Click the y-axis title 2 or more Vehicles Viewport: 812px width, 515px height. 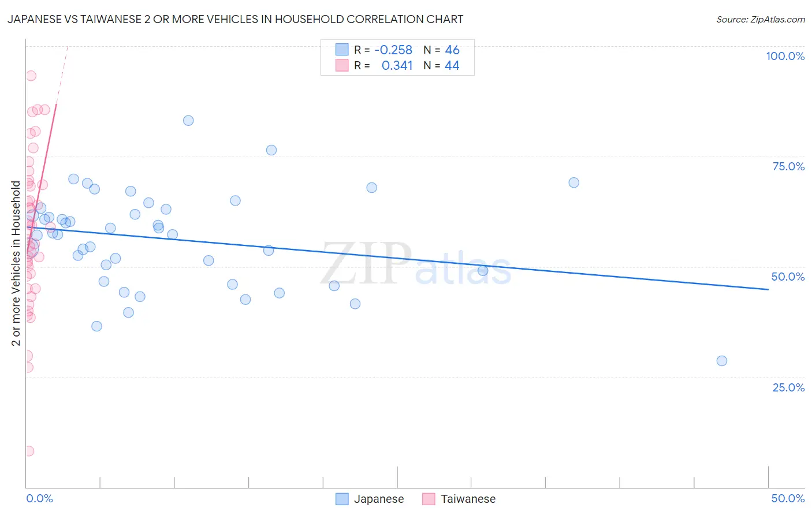click(16, 264)
